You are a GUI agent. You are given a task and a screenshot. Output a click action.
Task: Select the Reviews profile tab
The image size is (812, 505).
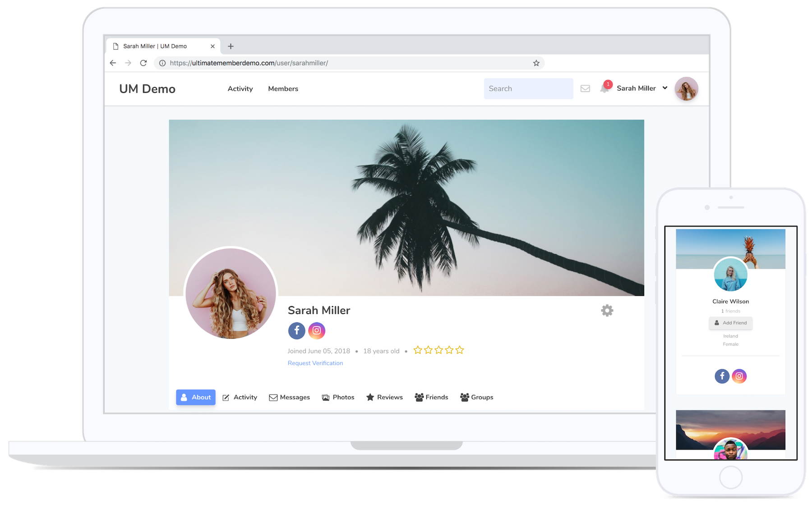(x=384, y=397)
